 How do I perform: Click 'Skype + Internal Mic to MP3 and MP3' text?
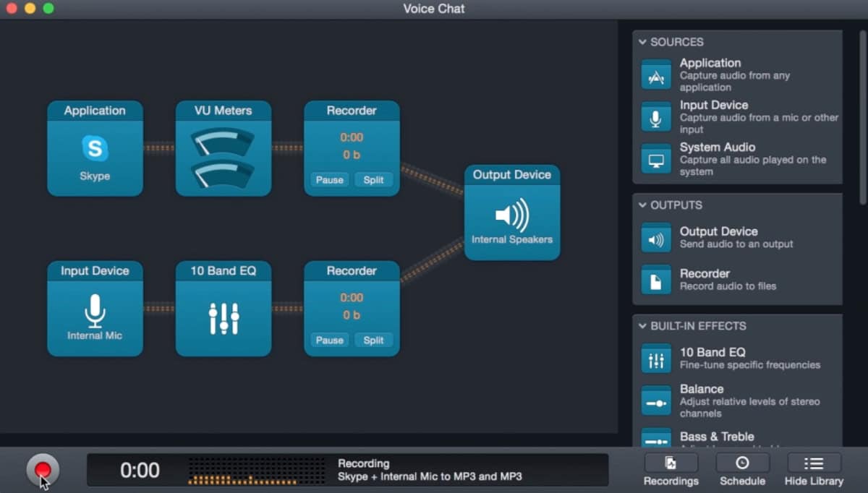430,477
